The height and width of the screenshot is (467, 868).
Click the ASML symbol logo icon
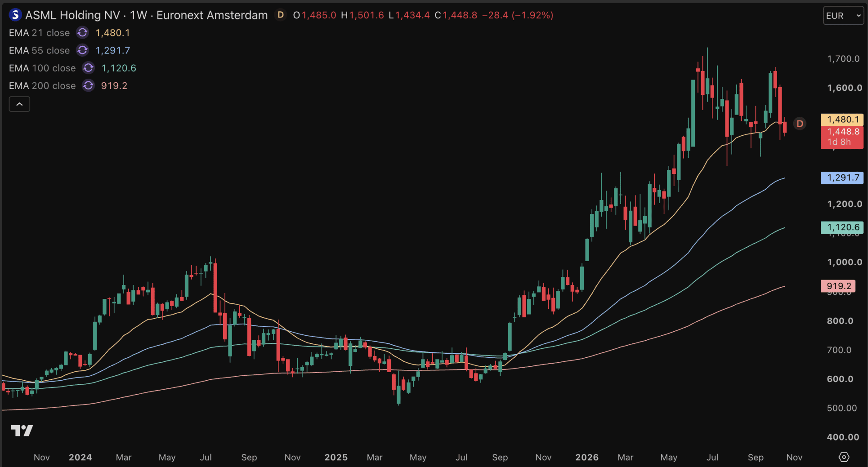(x=15, y=15)
